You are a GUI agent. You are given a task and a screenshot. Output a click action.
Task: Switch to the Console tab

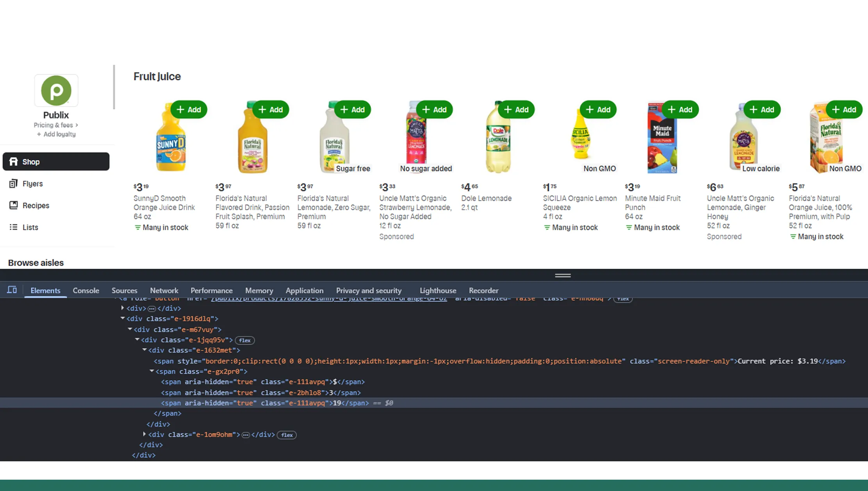tap(86, 290)
